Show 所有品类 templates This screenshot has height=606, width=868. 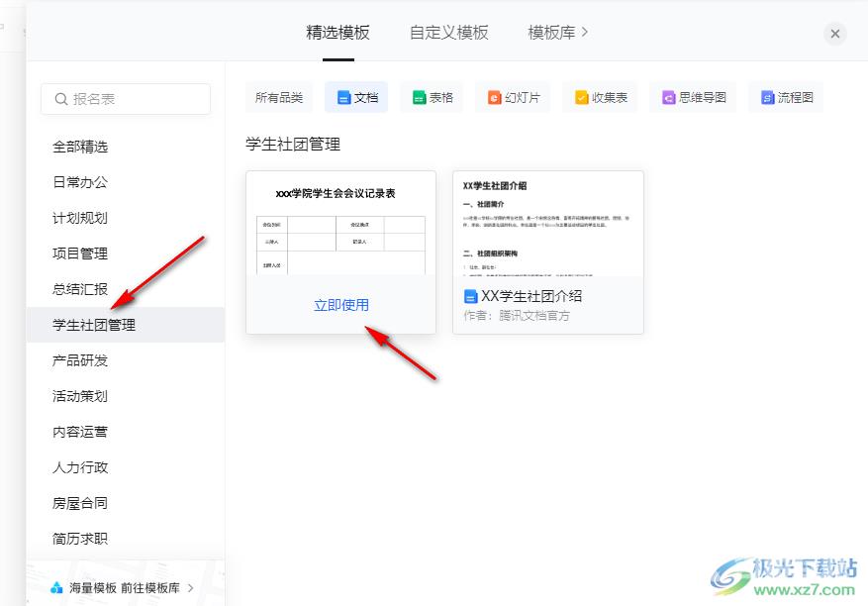(x=279, y=97)
